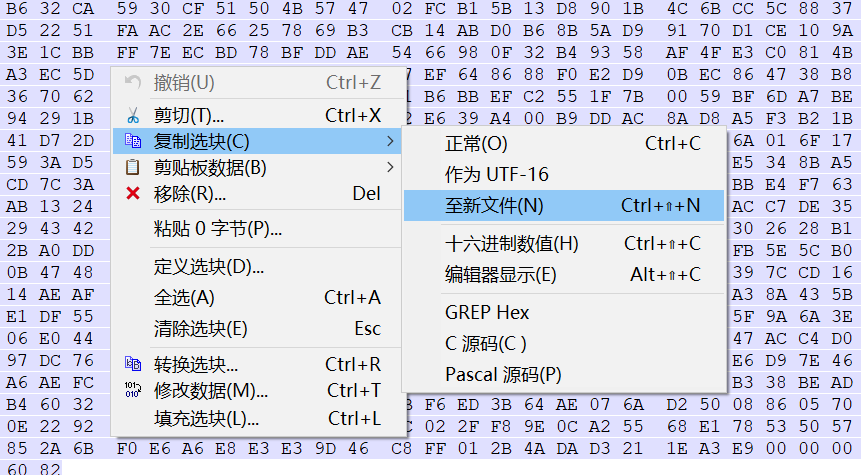The height and width of the screenshot is (475, 861).
Task: Click the icon beside 转换选块
Action: 132,364
